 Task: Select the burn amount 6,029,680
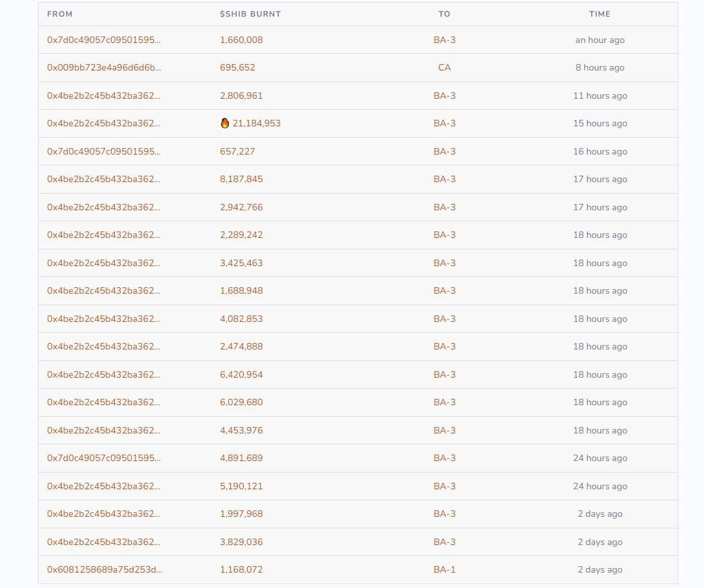[x=241, y=402]
